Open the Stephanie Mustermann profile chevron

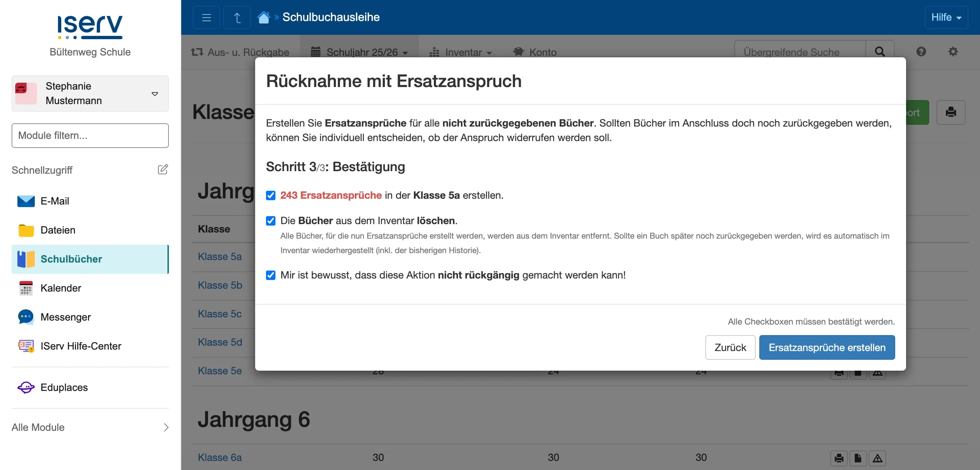coord(154,94)
